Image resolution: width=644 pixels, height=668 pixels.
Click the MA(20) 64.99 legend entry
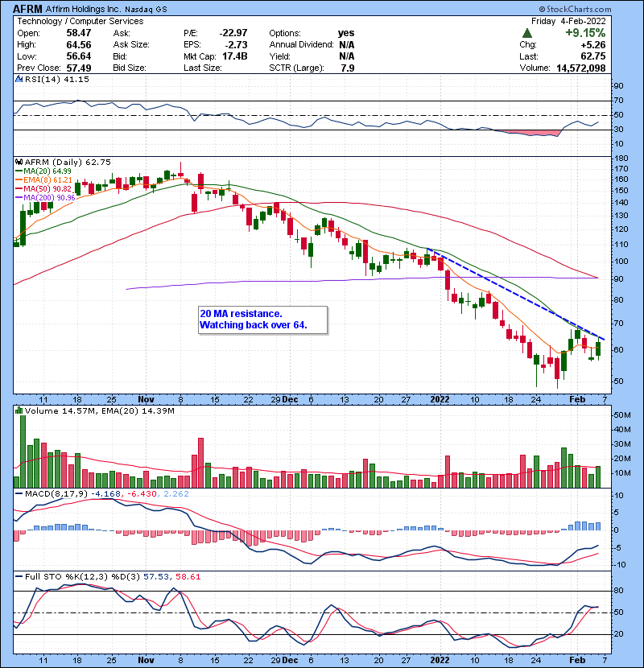coord(47,171)
